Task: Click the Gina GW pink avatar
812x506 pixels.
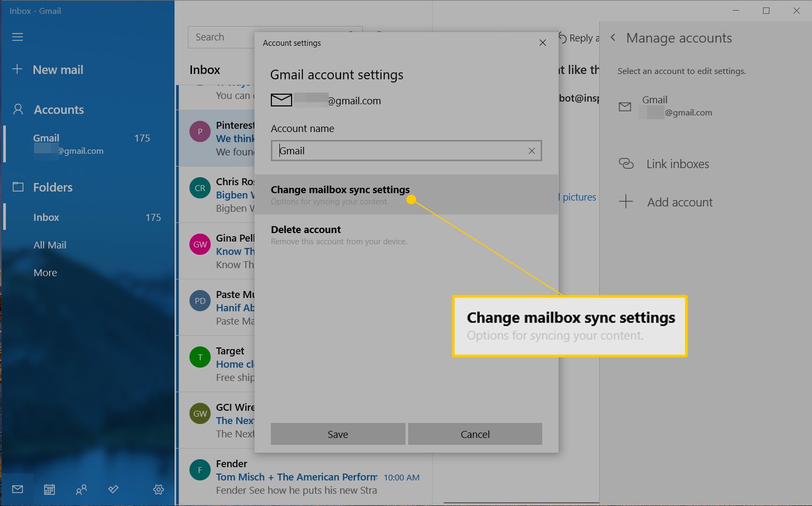Action: 200,244
